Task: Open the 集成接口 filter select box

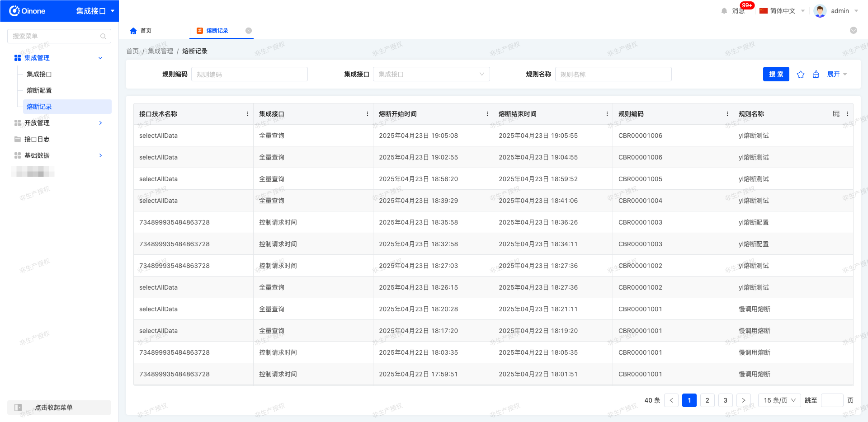Action: (431, 74)
